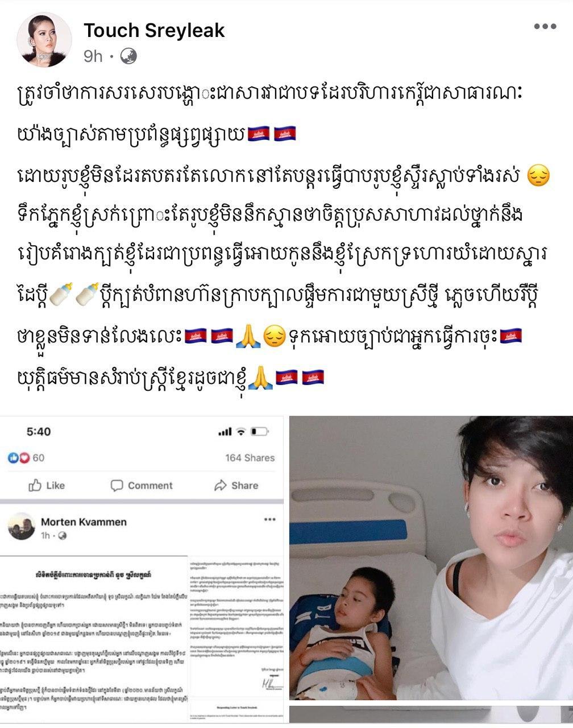This screenshot has height=728, width=573.
Task: Click the Share arrow icon
Action: [x=221, y=486]
